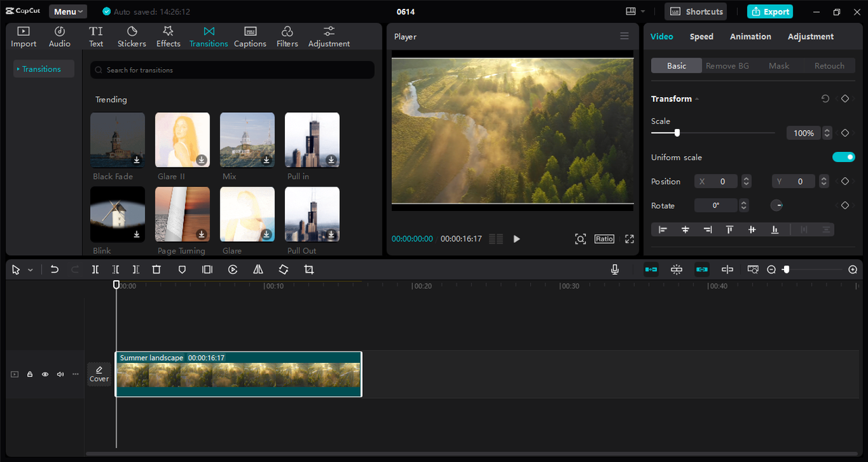The image size is (868, 462).
Task: Toggle main track magnet snapping
Action: pyautogui.click(x=651, y=269)
